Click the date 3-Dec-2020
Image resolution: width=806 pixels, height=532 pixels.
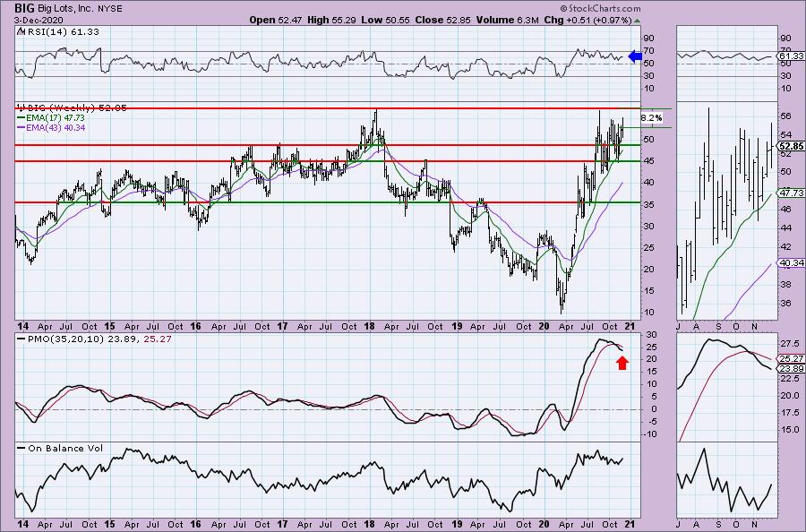click(x=39, y=21)
